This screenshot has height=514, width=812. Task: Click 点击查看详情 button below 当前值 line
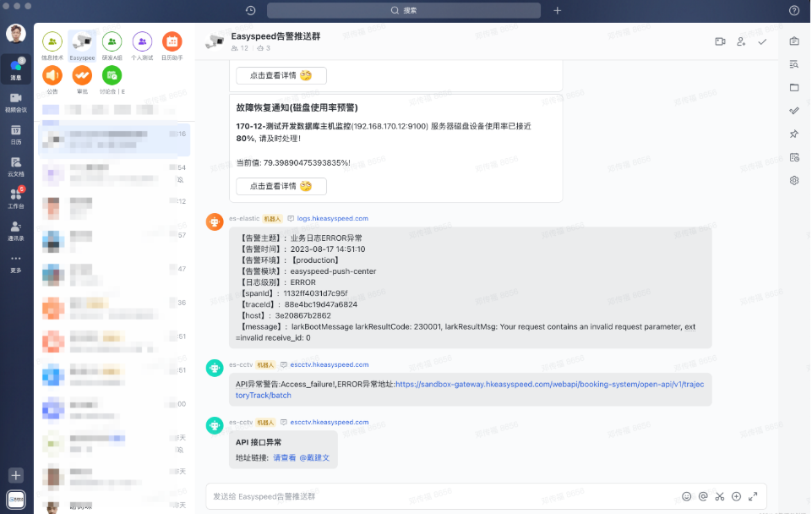pos(281,186)
